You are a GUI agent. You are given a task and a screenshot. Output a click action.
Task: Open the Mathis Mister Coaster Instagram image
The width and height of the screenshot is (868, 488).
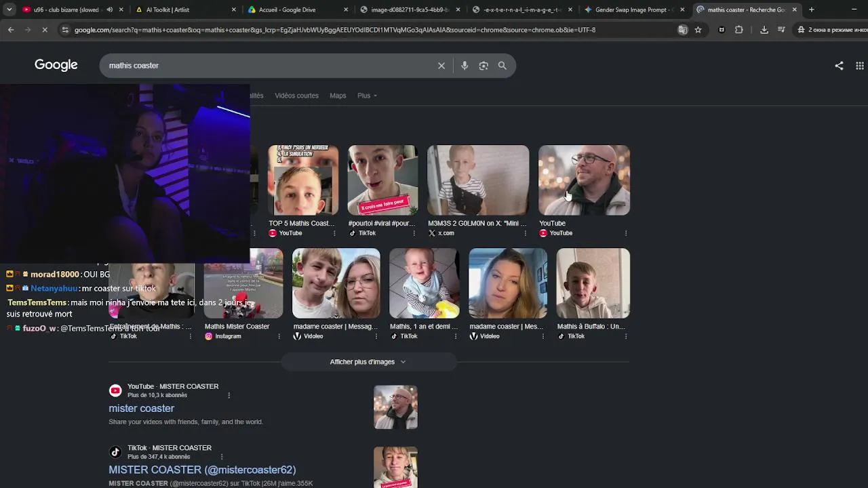[x=243, y=283]
